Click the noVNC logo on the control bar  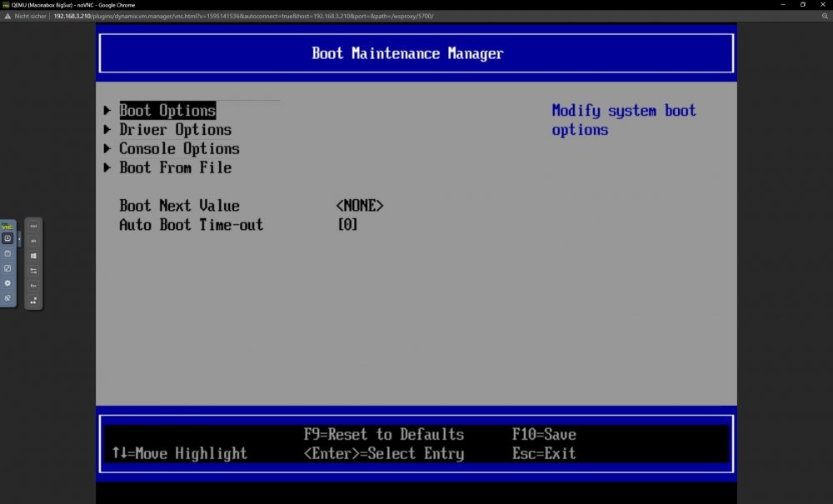click(x=7, y=227)
